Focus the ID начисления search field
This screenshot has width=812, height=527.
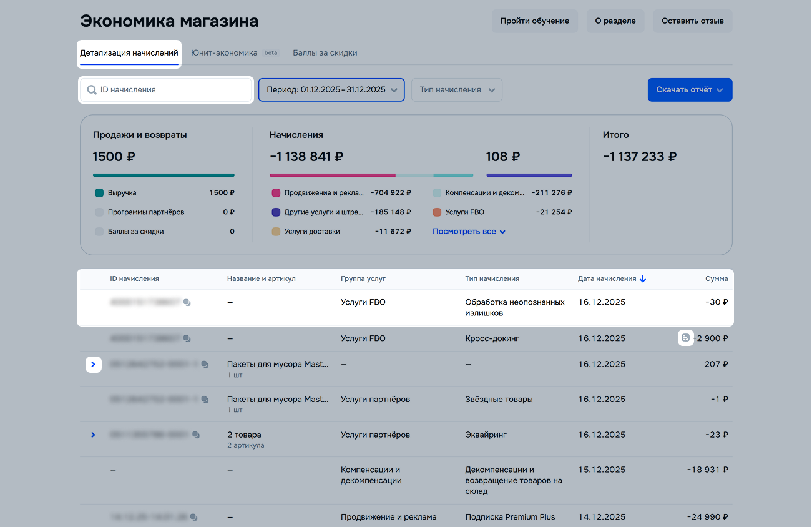point(172,90)
